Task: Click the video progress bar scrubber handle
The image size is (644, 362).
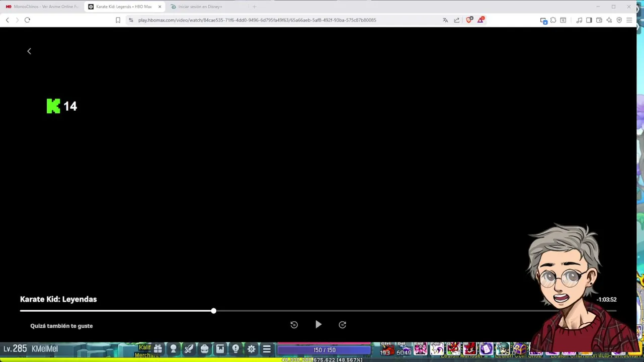Action: (x=214, y=311)
